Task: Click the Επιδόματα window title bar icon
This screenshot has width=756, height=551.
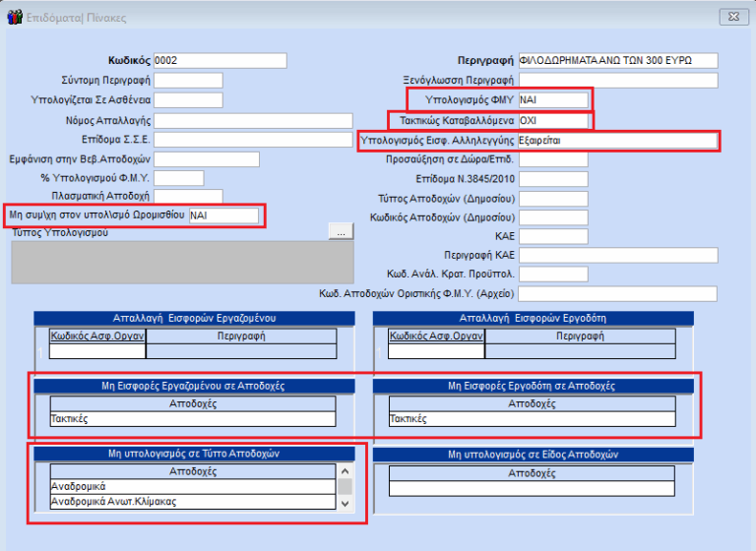Action: 15,17
